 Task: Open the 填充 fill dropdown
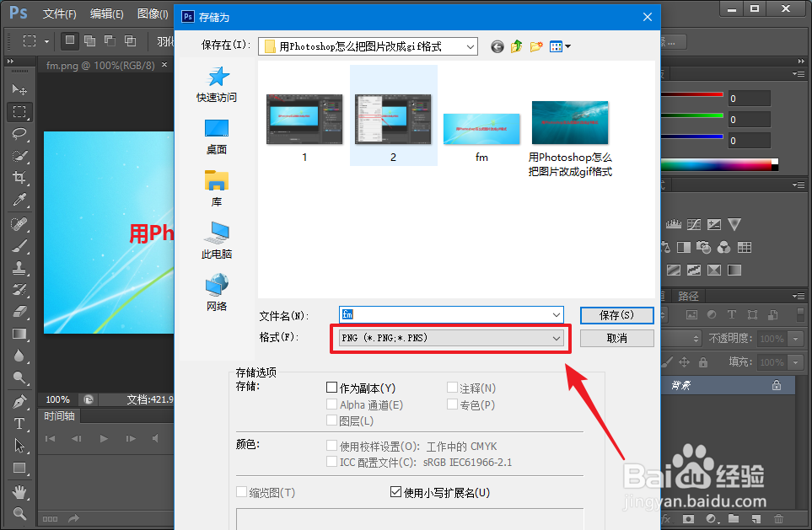point(795,362)
